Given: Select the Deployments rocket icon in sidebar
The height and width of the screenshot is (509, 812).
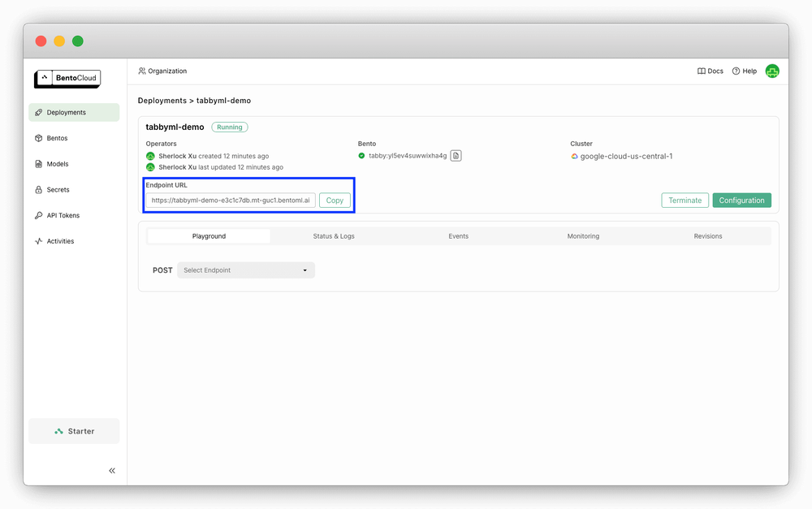Looking at the screenshot, I should pos(38,112).
